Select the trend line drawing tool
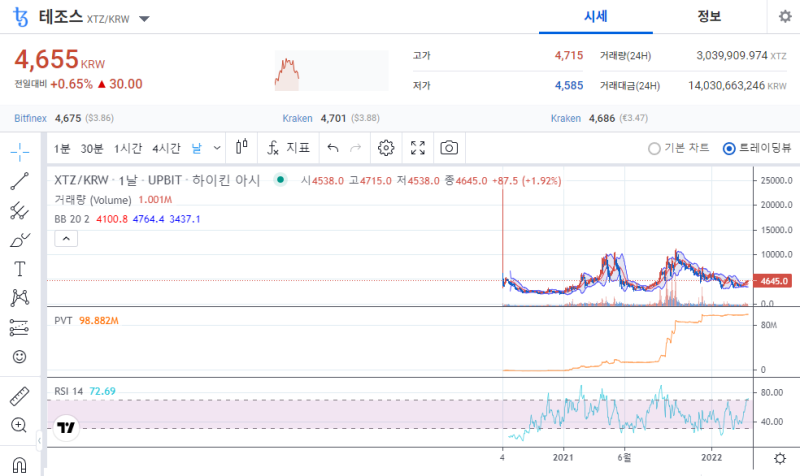 [x=19, y=181]
